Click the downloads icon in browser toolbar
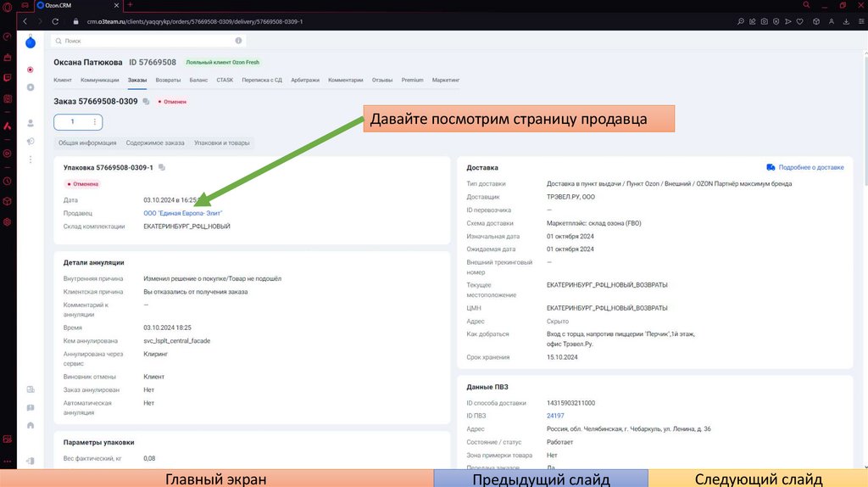Screen dimensions: 868x487 847,21
